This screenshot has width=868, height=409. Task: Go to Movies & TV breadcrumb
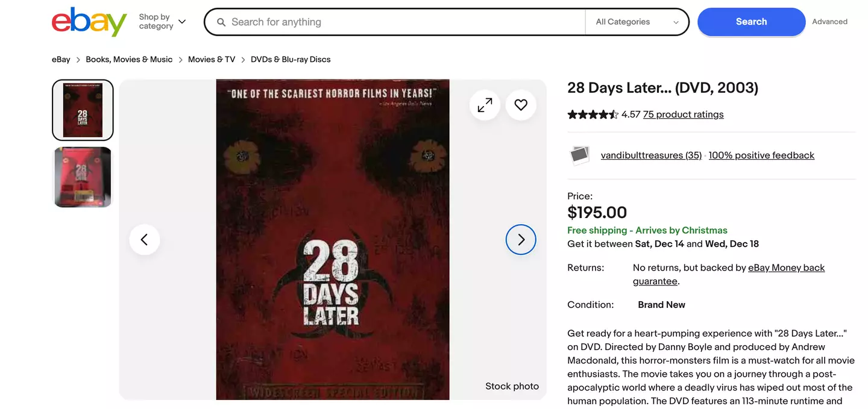click(x=212, y=60)
